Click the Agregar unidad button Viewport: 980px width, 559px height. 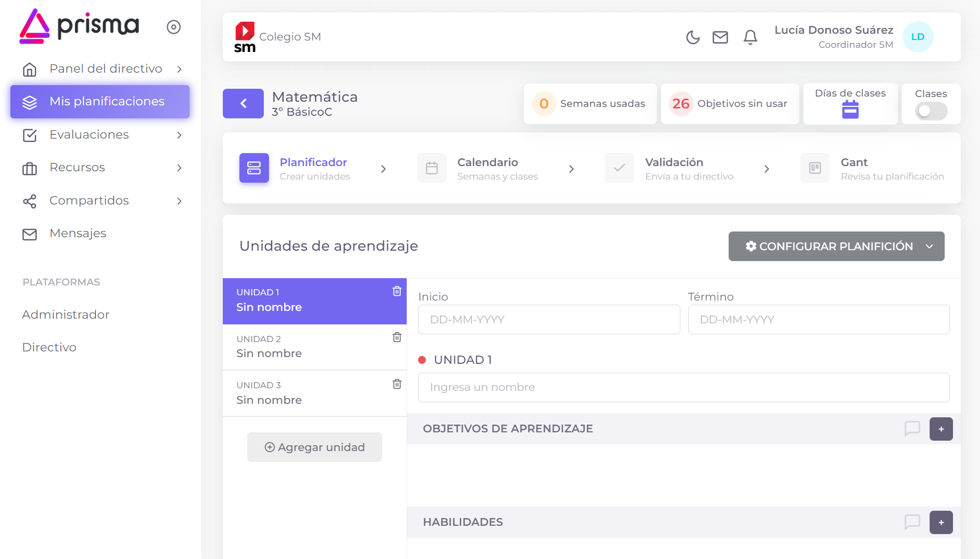coord(315,447)
